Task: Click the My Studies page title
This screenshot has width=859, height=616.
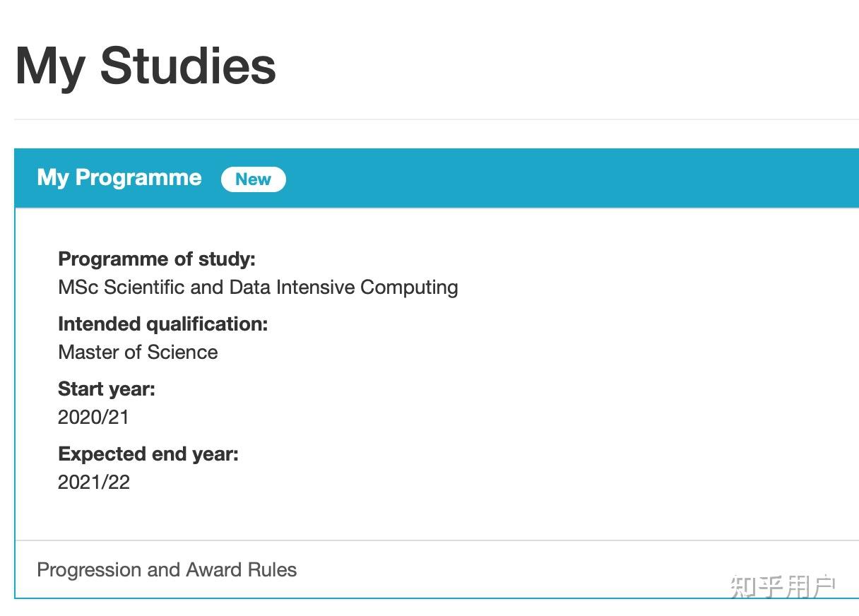Action: click(145, 65)
